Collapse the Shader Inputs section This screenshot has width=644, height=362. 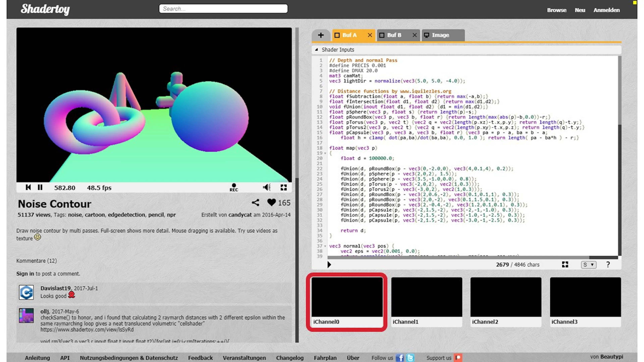pos(316,49)
